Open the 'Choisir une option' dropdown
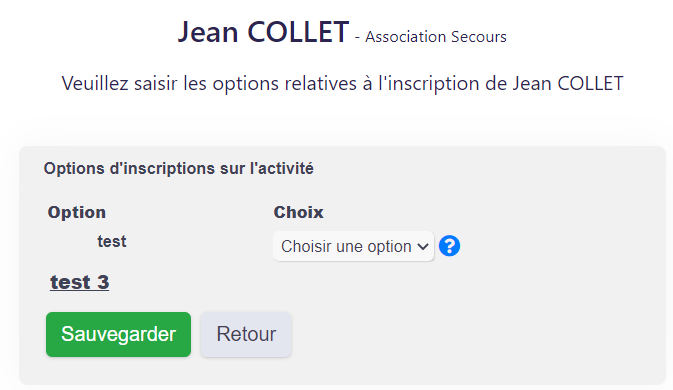The width and height of the screenshot is (673, 390). 353,246
